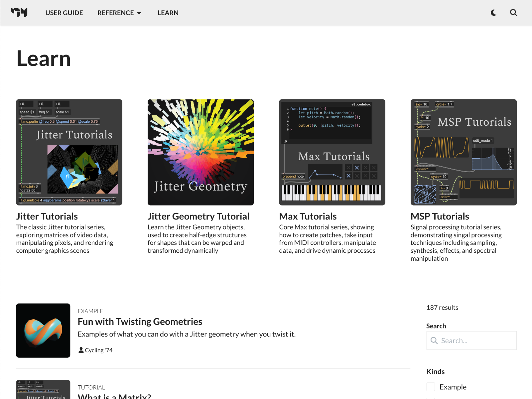Open the MSP Tutorials title link
This screenshot has width=532, height=399.
[x=440, y=216]
